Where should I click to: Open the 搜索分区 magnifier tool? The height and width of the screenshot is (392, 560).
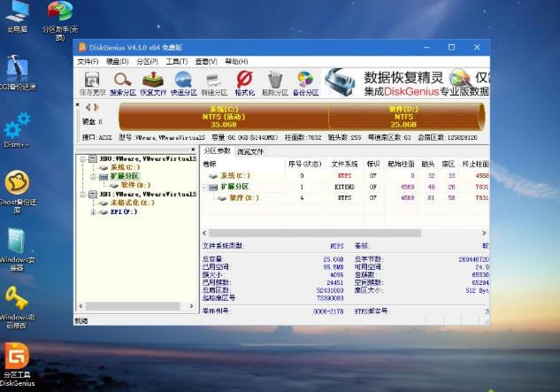122,83
